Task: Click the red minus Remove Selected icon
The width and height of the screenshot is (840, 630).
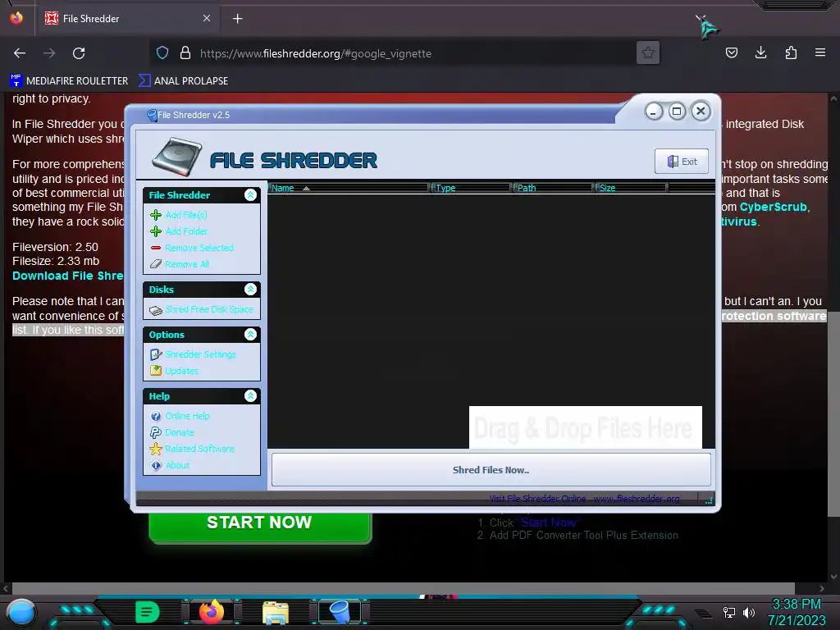Action: click(156, 248)
